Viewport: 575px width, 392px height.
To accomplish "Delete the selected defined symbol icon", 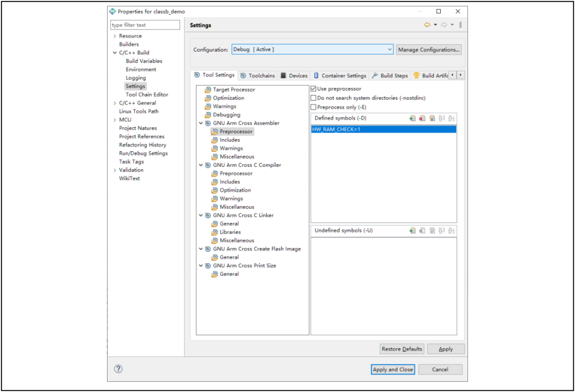I will (422, 118).
